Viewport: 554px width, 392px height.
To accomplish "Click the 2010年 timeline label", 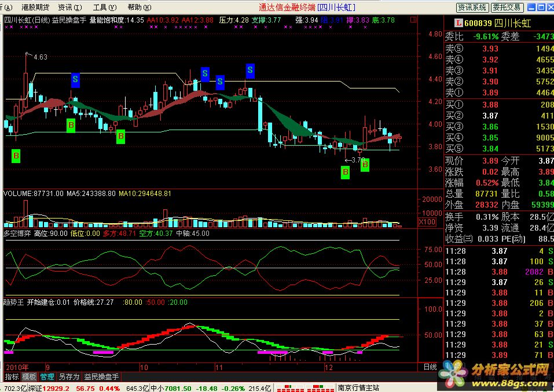I will [17, 367].
